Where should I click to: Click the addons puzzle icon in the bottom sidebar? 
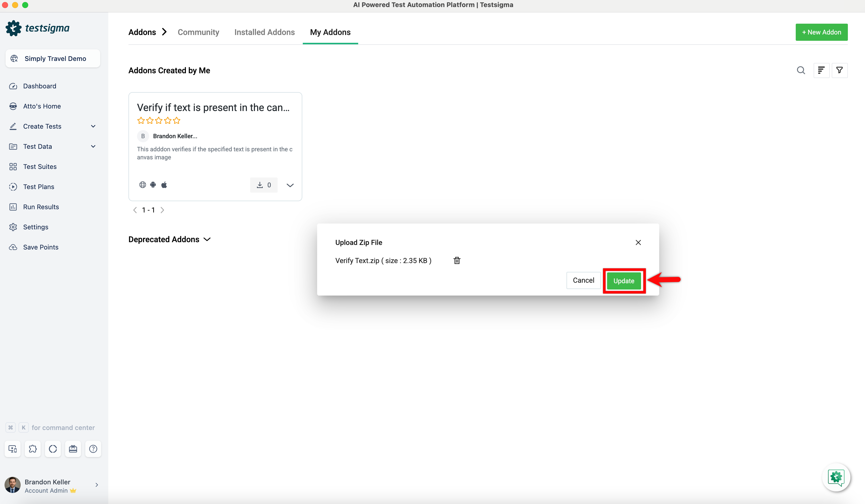point(32,449)
